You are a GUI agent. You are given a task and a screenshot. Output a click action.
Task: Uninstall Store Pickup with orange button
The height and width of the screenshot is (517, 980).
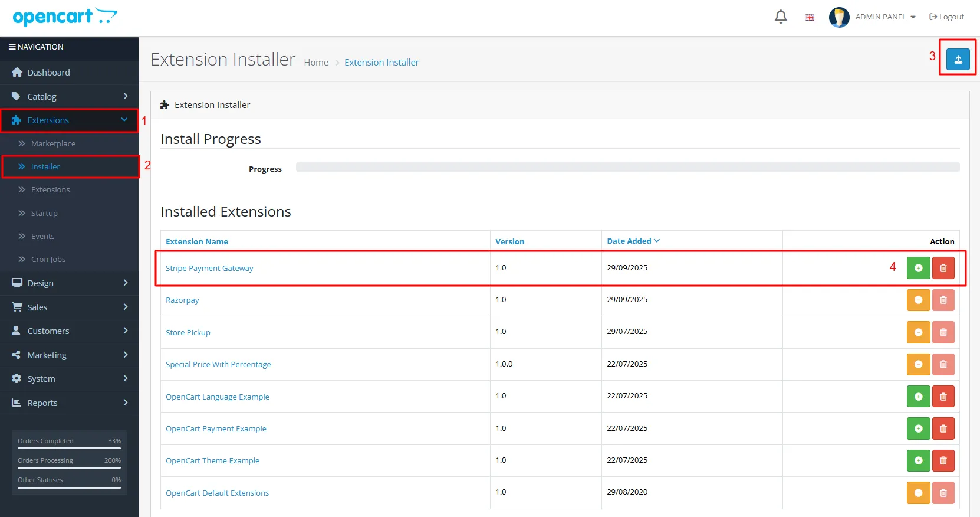(918, 332)
